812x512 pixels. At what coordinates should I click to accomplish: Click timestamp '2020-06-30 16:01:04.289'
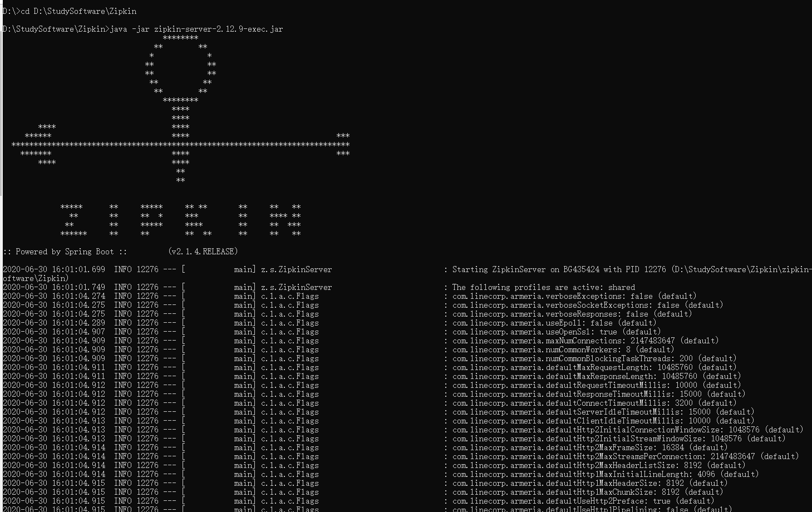(x=54, y=323)
